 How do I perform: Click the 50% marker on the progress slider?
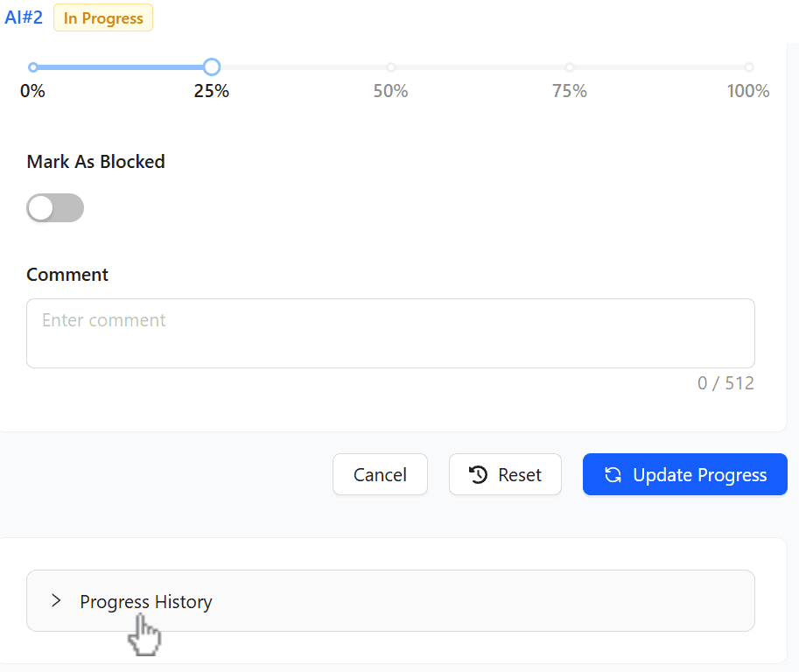390,66
